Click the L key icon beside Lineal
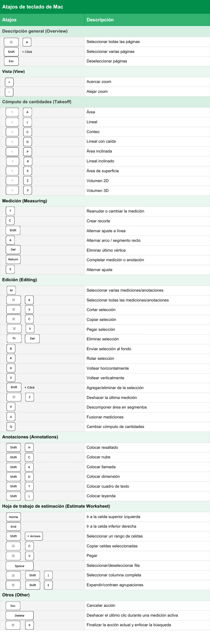The height and width of the screenshot is (644, 210). click(x=27, y=122)
